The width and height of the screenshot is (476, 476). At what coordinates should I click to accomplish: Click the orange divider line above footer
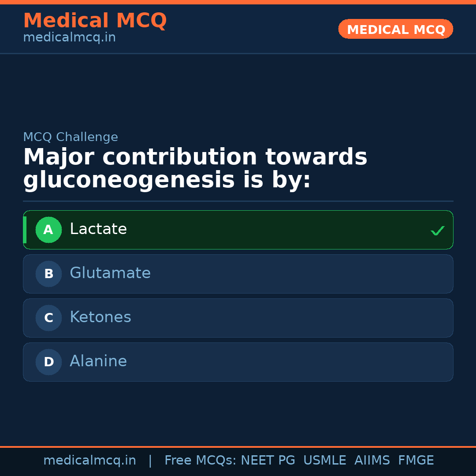[x=238, y=446]
